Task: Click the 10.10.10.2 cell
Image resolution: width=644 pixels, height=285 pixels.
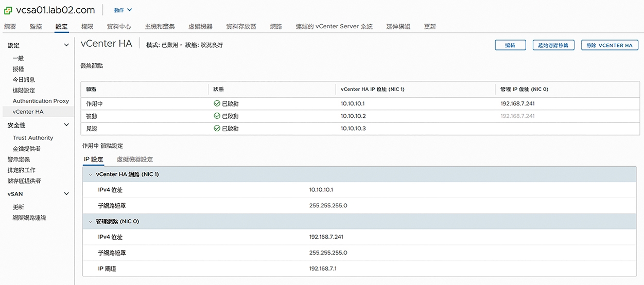Action: click(353, 116)
